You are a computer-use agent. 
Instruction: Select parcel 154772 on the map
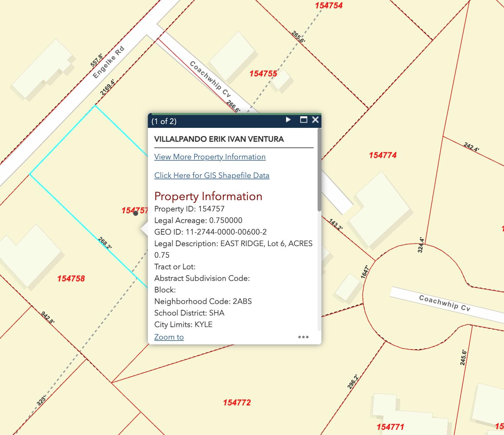tap(237, 403)
